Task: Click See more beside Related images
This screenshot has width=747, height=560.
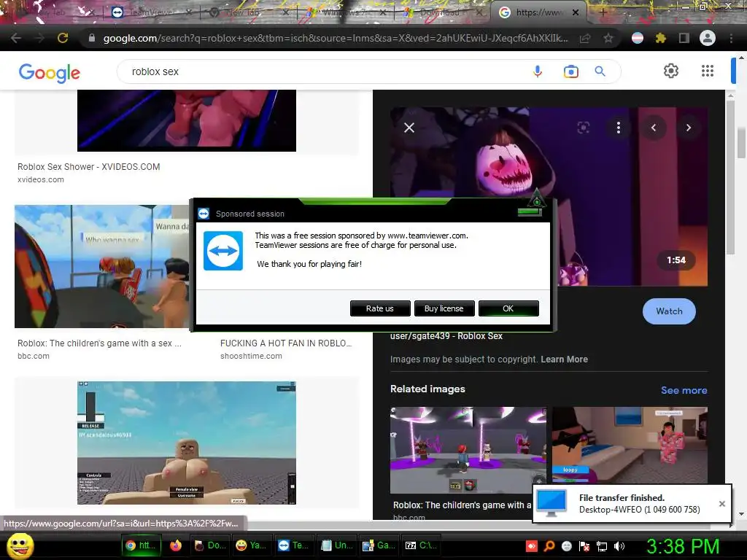Action: (684, 390)
